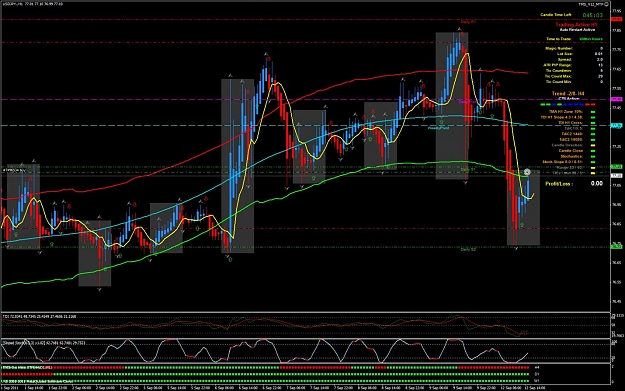Click the 045:03 candle countdown value

593,15
